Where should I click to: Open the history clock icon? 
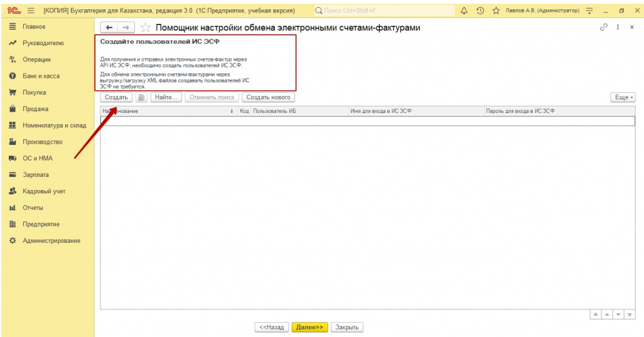pos(480,11)
